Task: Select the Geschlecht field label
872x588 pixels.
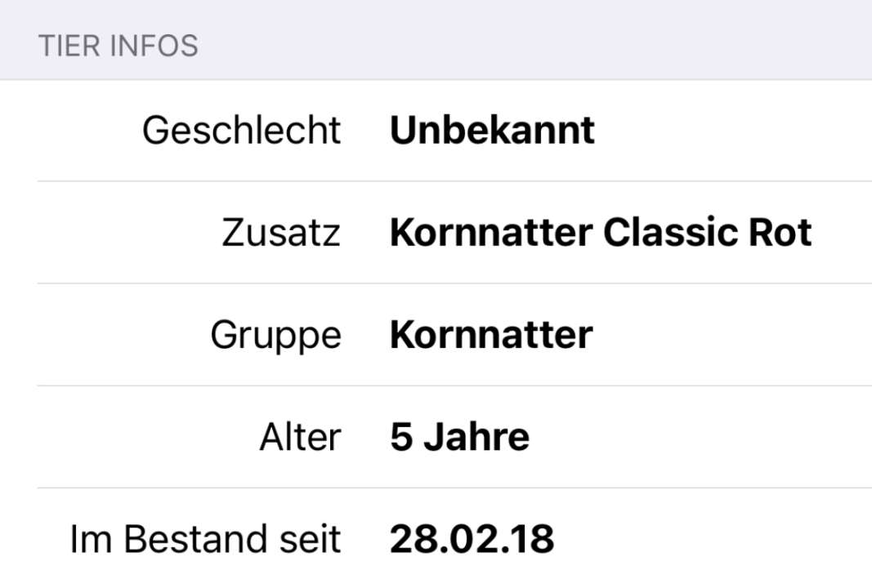Action: [241, 131]
